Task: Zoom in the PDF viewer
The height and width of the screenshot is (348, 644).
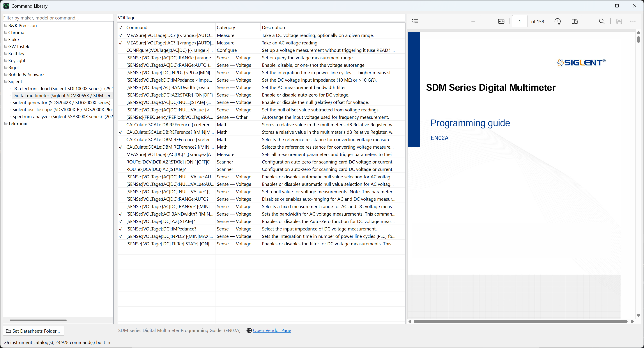Action: (x=487, y=21)
